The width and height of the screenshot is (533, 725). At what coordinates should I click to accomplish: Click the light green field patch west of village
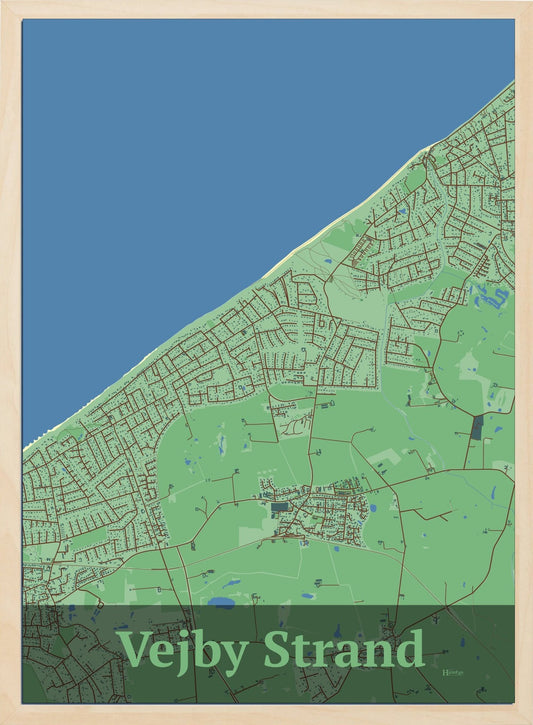(252, 532)
